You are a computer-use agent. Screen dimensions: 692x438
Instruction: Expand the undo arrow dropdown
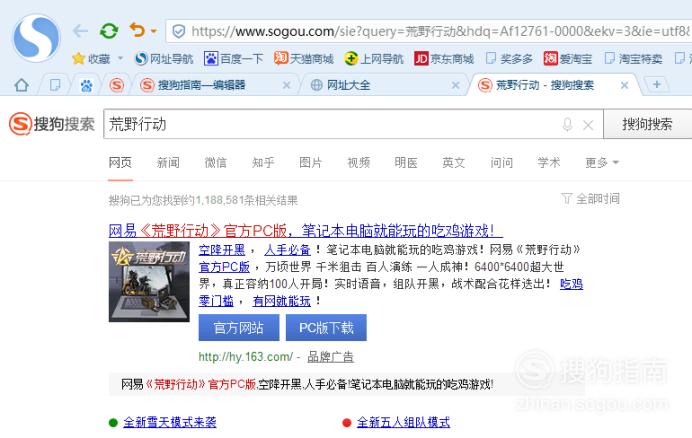click(x=154, y=31)
